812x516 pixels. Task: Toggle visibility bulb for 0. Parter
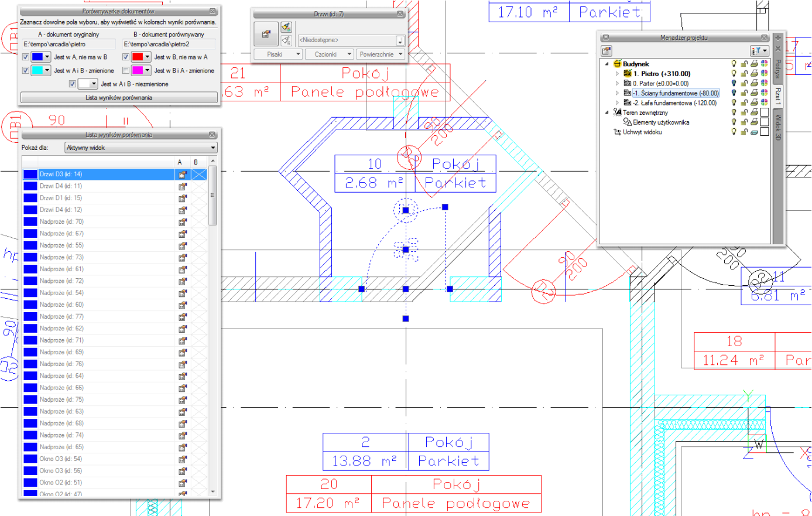pyautogui.click(x=734, y=83)
